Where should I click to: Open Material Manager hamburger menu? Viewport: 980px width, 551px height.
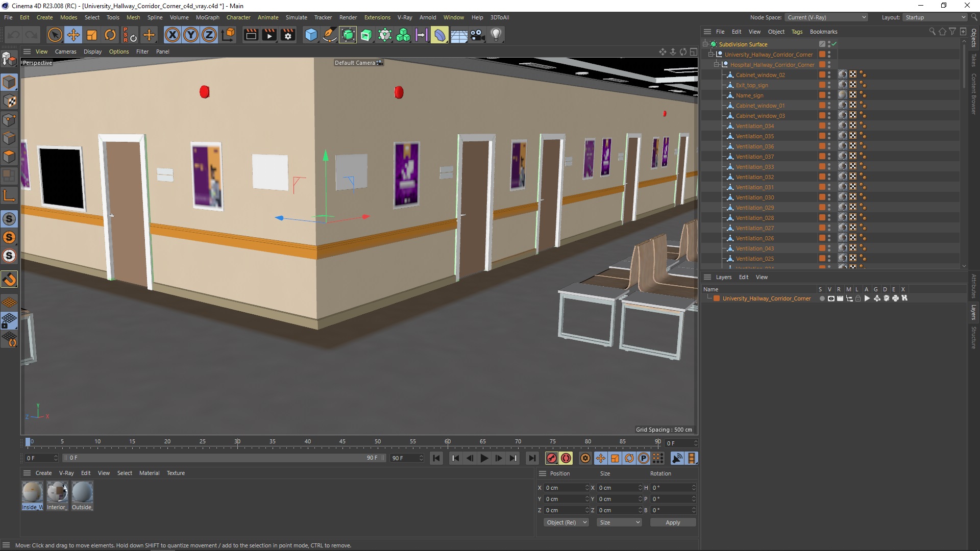click(x=27, y=473)
